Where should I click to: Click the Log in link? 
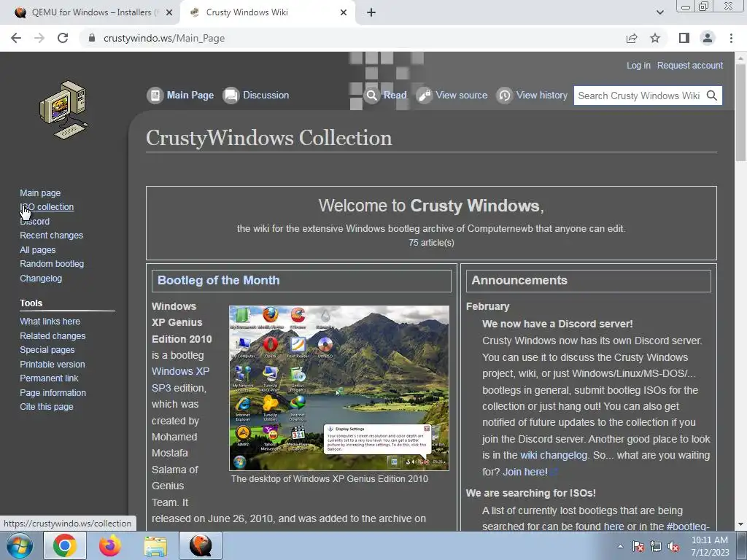click(x=638, y=65)
